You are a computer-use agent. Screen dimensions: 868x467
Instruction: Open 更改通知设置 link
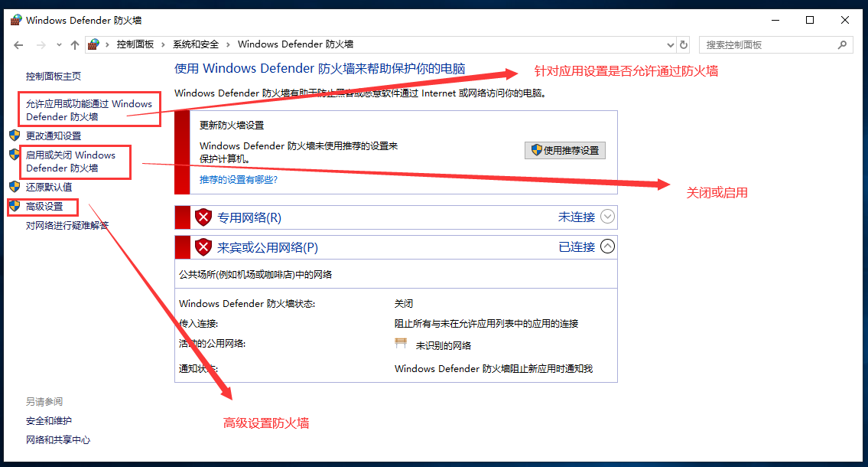53,136
